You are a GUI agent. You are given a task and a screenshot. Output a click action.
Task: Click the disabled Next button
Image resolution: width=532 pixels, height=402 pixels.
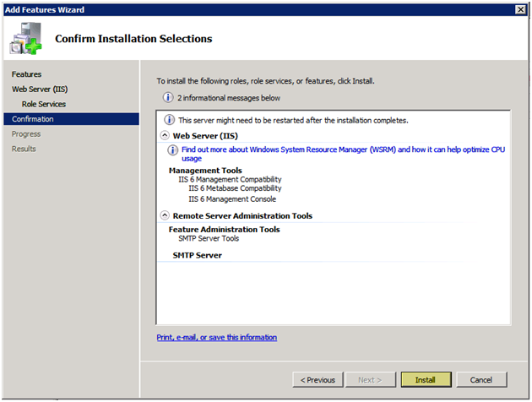(371, 379)
